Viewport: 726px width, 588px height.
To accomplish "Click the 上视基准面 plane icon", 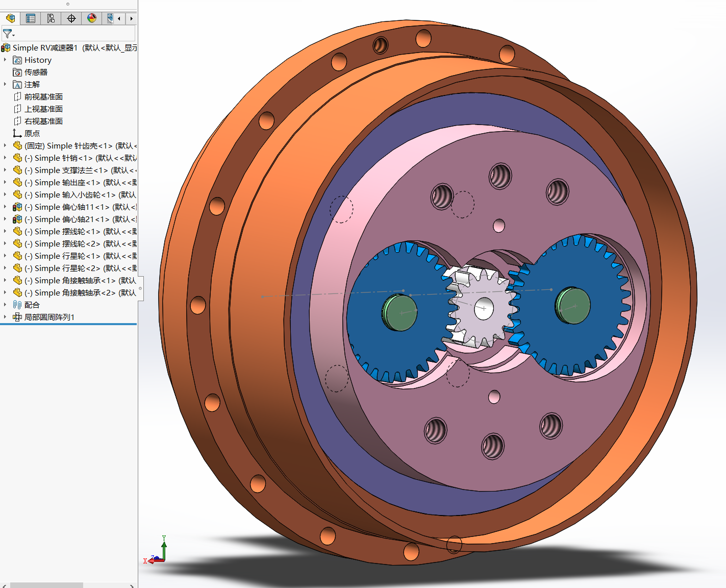I will (17, 109).
